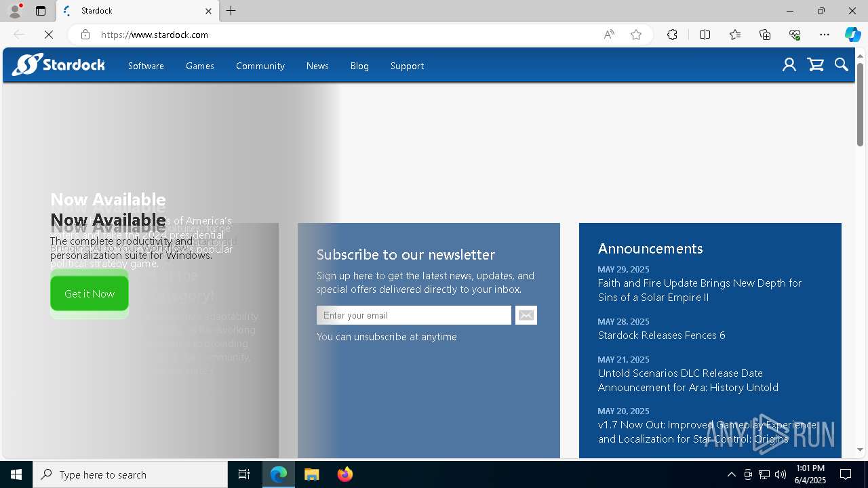This screenshot has width=868, height=488.
Task: Click the MAY 28, 2025 date text
Action: click(623, 321)
